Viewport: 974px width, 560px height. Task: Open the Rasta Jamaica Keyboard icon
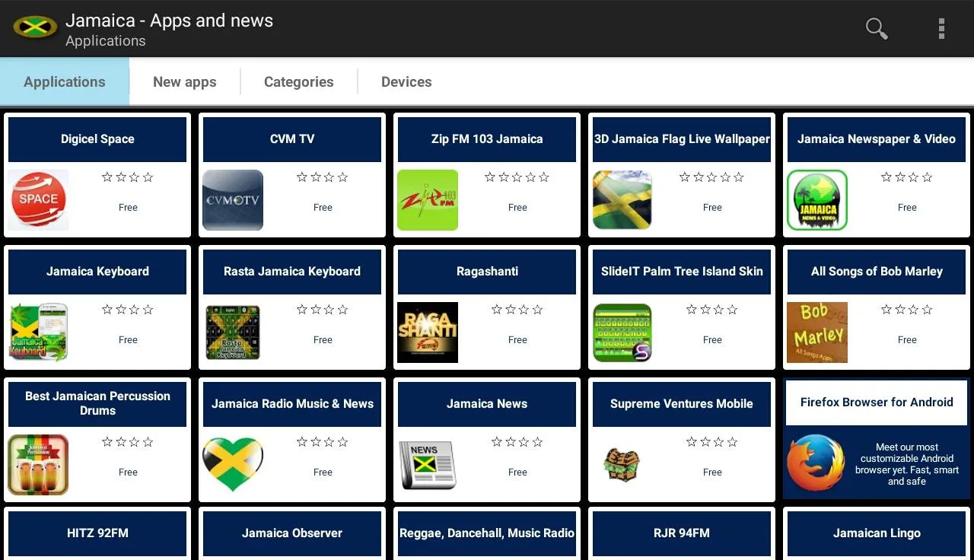pyautogui.click(x=233, y=332)
